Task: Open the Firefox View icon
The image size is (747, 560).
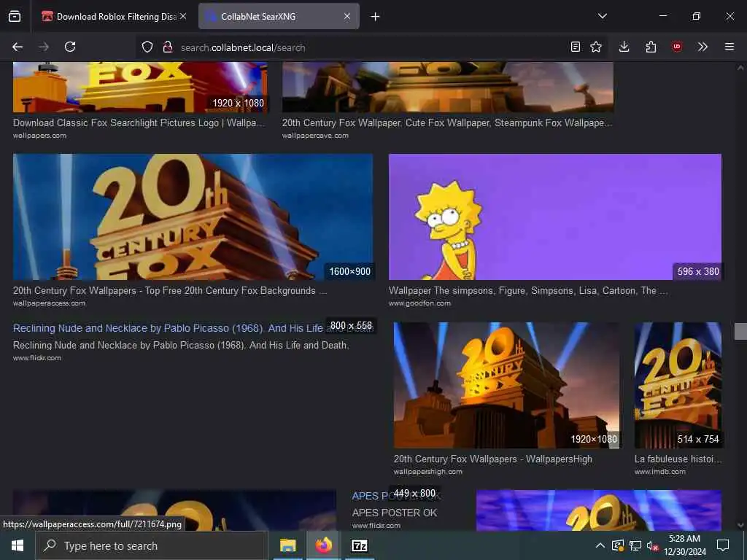Action: point(15,16)
